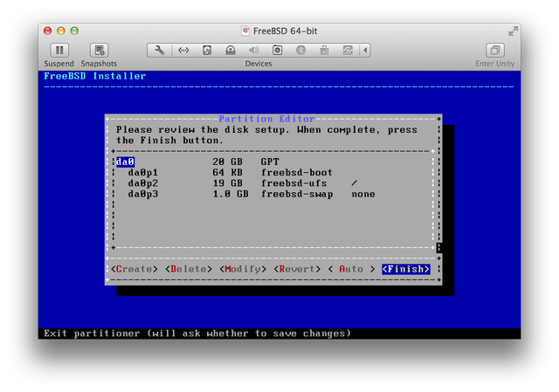Click the FreeBSD 64-bit title document icon
Viewport: 559px width, 392px height.
pyautogui.click(x=245, y=31)
